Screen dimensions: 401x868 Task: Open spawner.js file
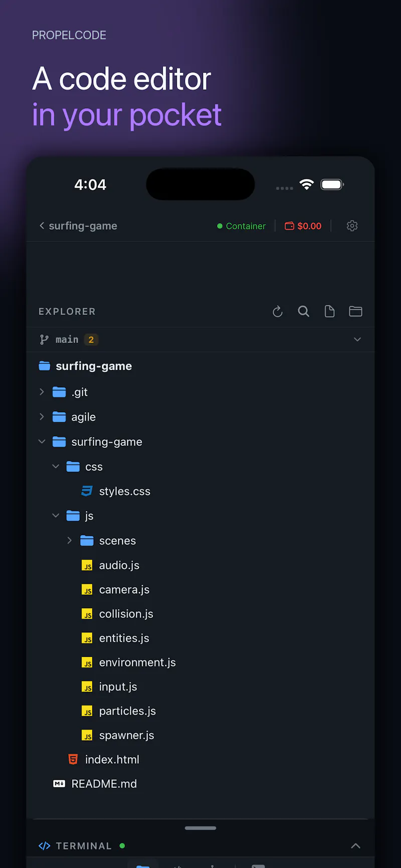tap(127, 736)
